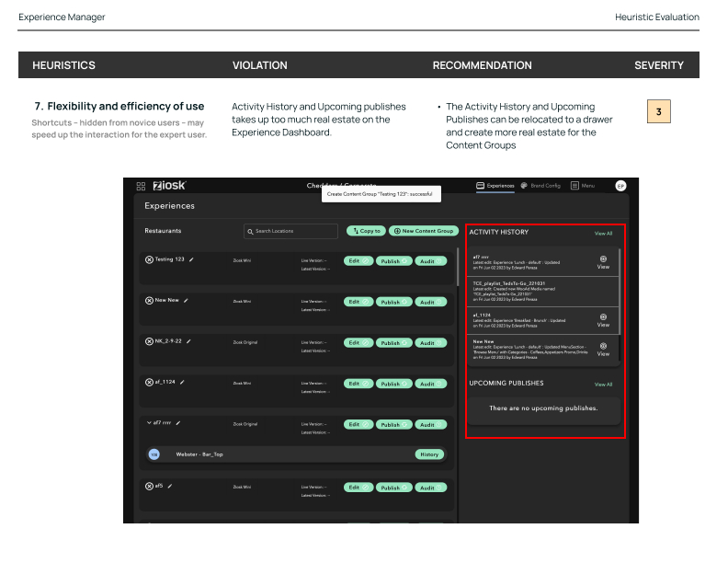Click the New Content Group button
Image resolution: width=728 pixels, height=563 pixels.
coord(423,231)
